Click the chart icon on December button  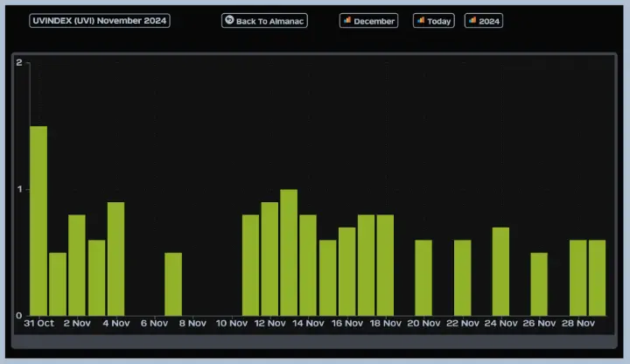(347, 20)
